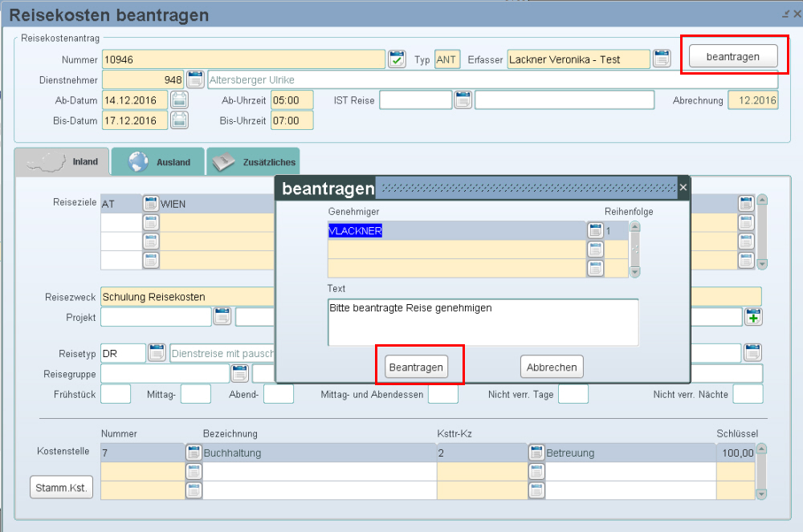Click the lookup icon of the IST Reise field
This screenshot has width=803, height=532.
[x=463, y=99]
